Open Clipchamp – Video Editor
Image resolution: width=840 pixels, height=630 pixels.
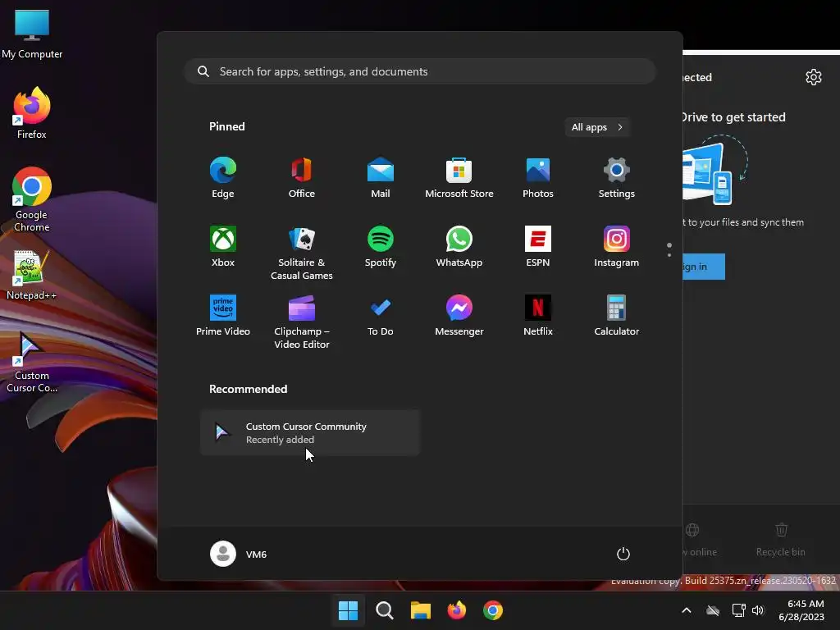[x=302, y=322]
